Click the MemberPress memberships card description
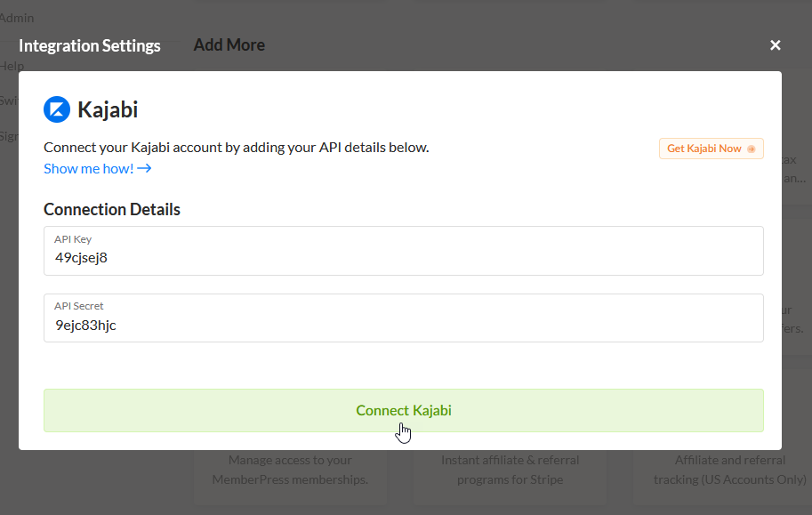 290,470
